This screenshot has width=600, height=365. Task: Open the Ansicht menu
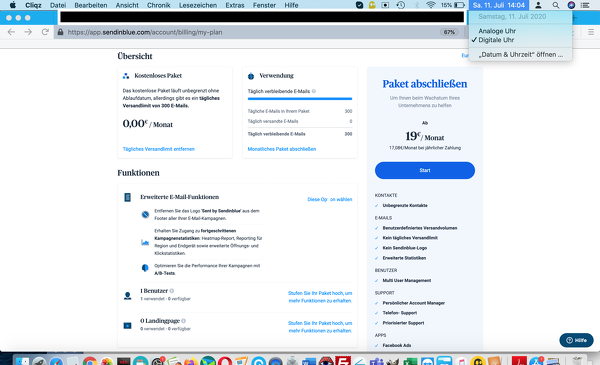[x=127, y=5]
